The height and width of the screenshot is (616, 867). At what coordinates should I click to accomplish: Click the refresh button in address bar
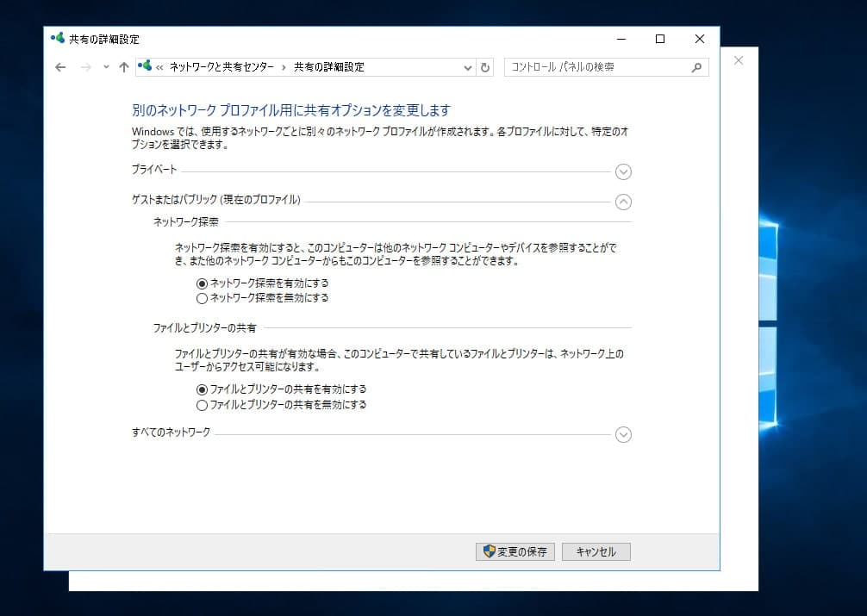coord(485,67)
